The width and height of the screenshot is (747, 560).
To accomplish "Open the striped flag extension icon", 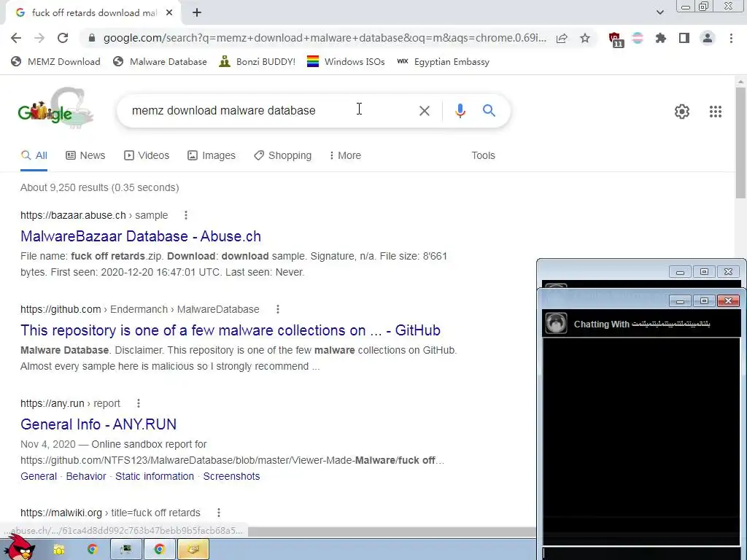I will click(x=638, y=38).
